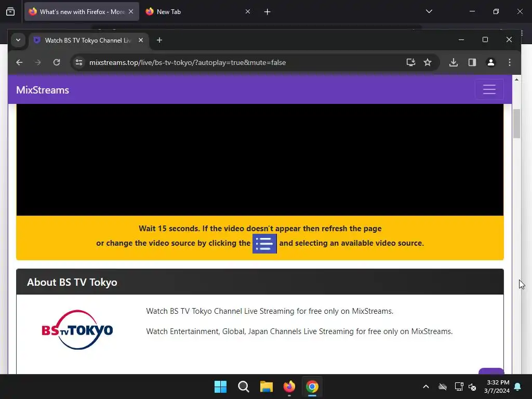
Task: Click the black video player area
Action: coord(260,160)
